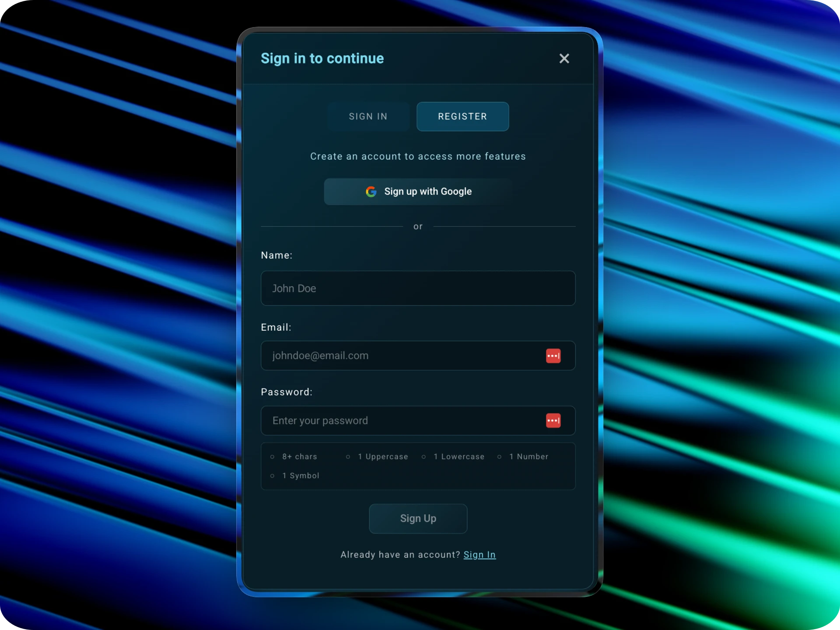
Task: Focus the Name field with John Doe placeholder
Action: coord(418,288)
